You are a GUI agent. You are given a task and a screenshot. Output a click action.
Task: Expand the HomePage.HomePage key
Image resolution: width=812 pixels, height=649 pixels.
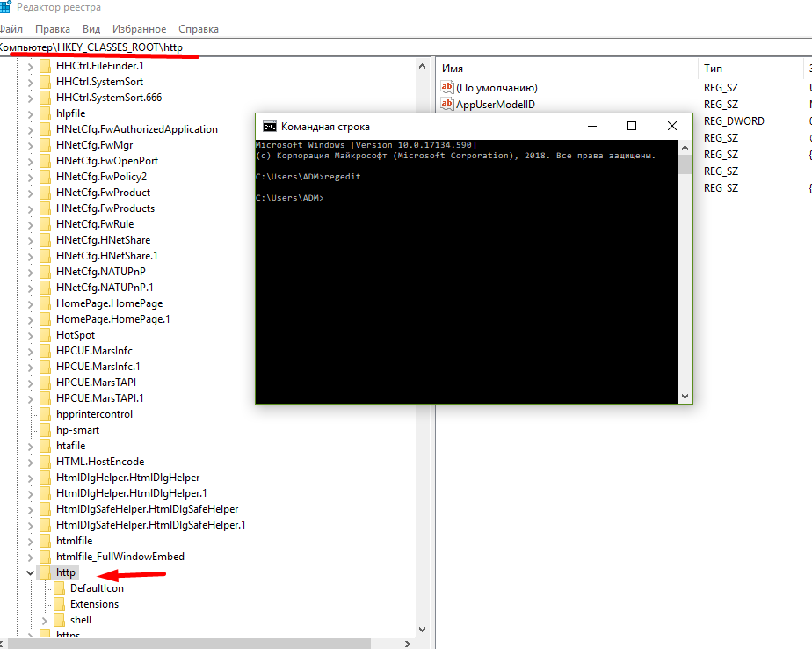click(x=32, y=303)
